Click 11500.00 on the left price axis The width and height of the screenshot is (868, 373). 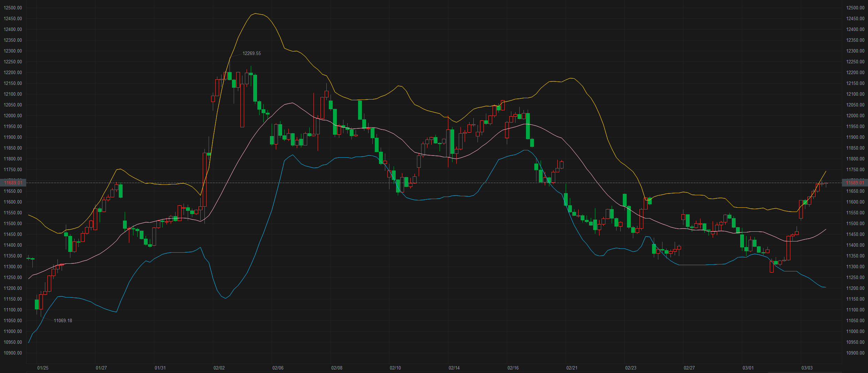coord(13,223)
